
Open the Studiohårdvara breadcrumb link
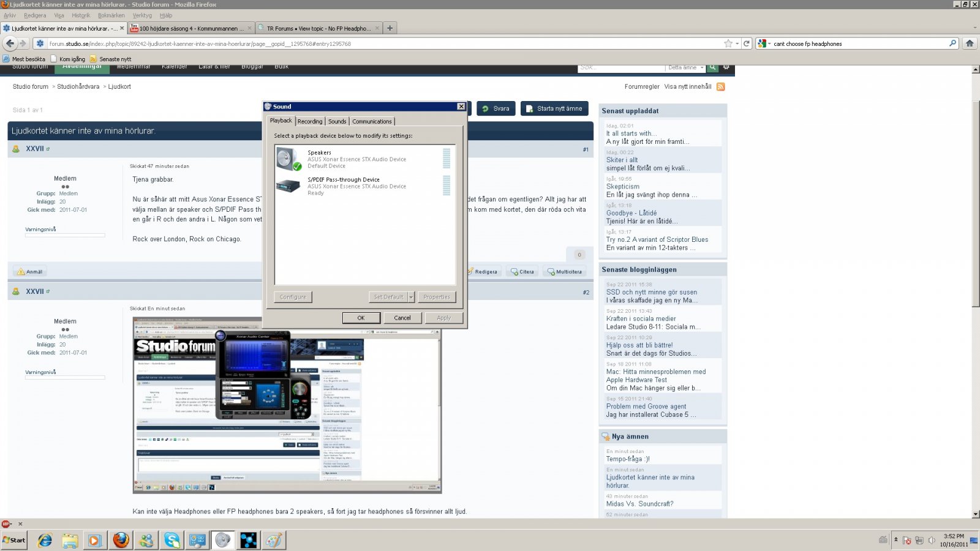pyautogui.click(x=78, y=86)
